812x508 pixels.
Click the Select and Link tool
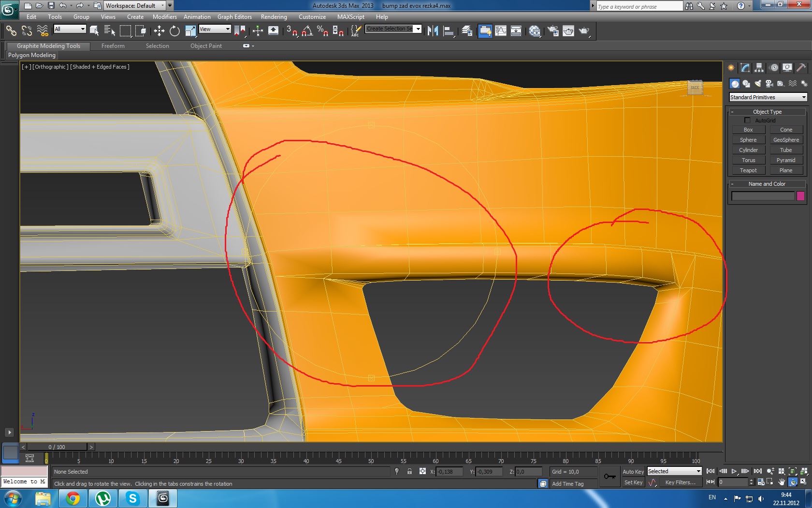pos(11,31)
